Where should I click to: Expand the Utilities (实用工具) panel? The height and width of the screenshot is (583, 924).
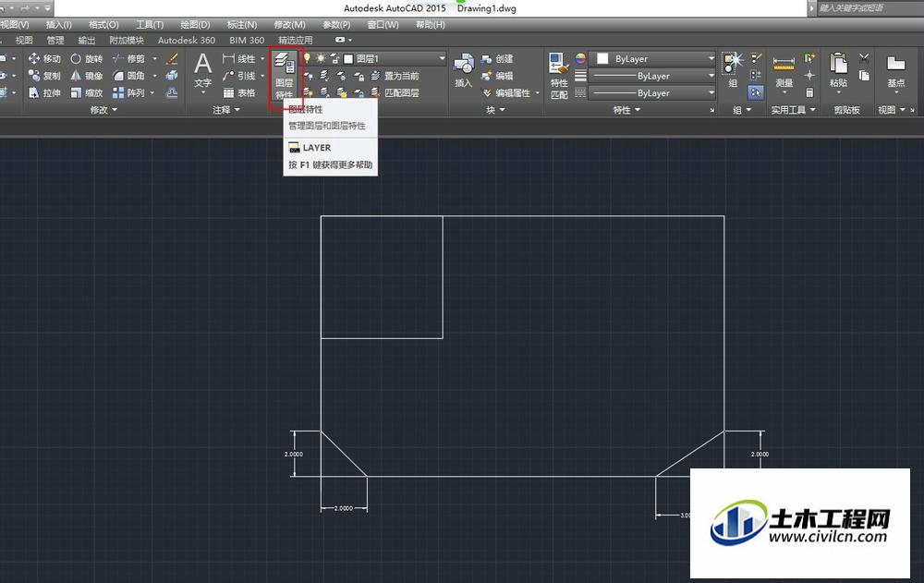click(x=793, y=110)
